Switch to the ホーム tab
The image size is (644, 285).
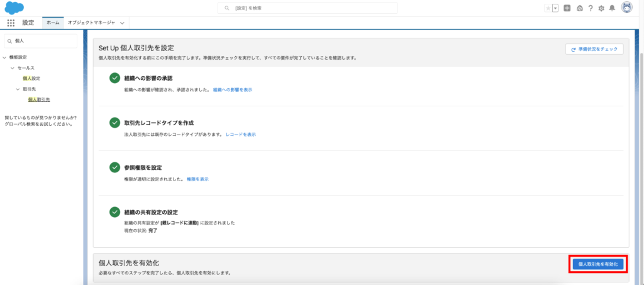[53, 23]
